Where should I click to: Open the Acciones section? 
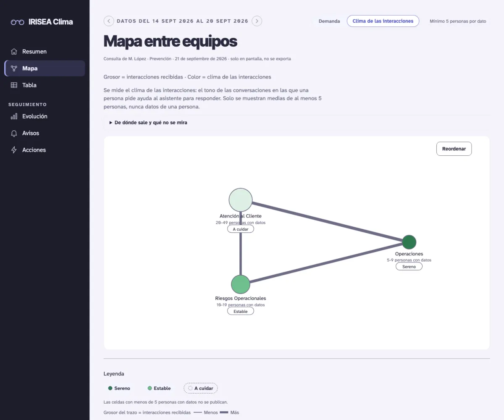tap(45, 150)
